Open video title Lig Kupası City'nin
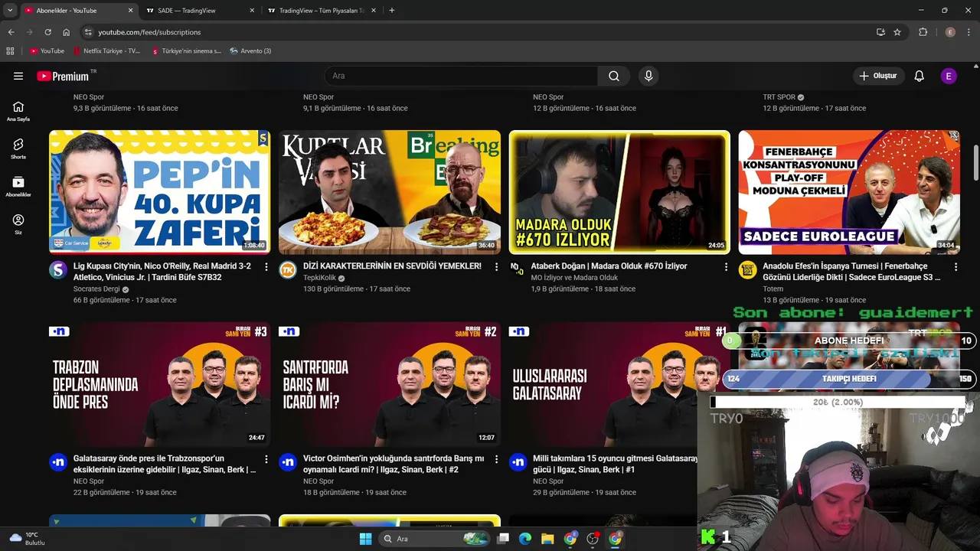 point(162,272)
